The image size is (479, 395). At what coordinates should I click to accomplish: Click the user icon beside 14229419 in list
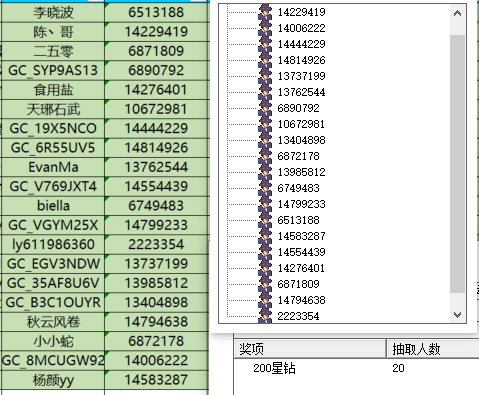coord(265,12)
